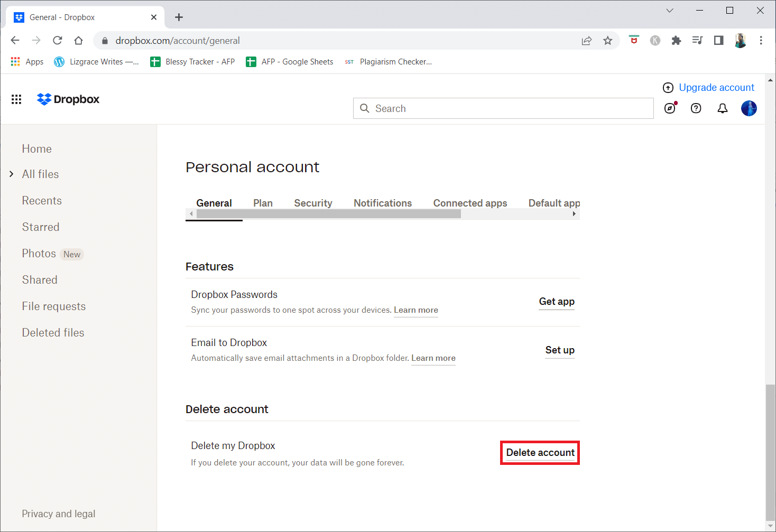This screenshot has height=532, width=776.
Task: Switch to the Default apps tab
Action: click(x=554, y=203)
